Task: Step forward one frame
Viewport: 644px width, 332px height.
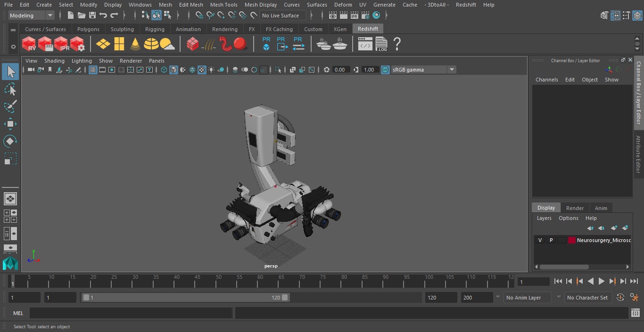Action: [x=623, y=281]
